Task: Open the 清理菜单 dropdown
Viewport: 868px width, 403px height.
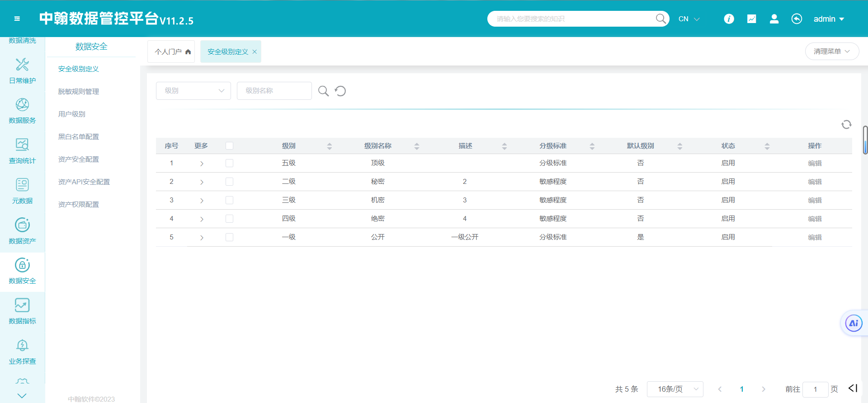Action: click(x=832, y=52)
